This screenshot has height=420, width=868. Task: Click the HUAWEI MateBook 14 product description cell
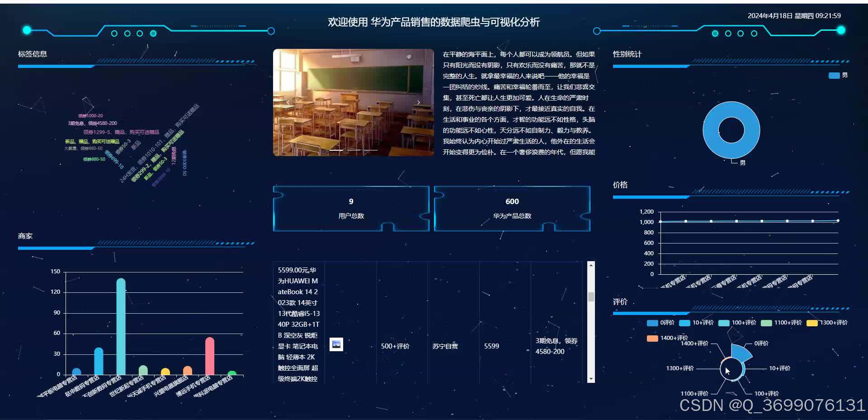298,324
